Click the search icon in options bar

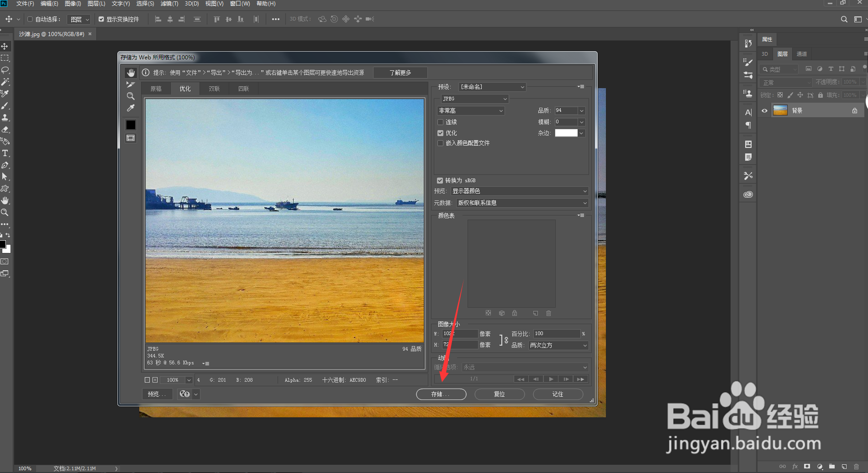click(844, 19)
